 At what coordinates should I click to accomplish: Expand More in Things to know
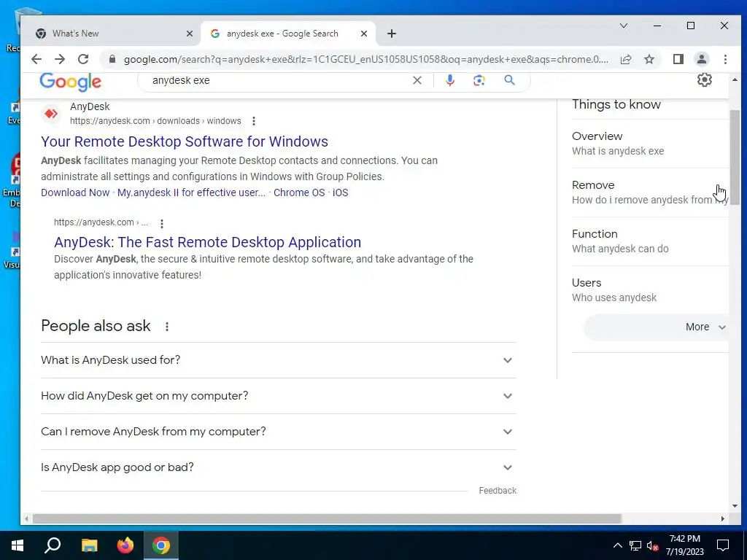coord(657,327)
